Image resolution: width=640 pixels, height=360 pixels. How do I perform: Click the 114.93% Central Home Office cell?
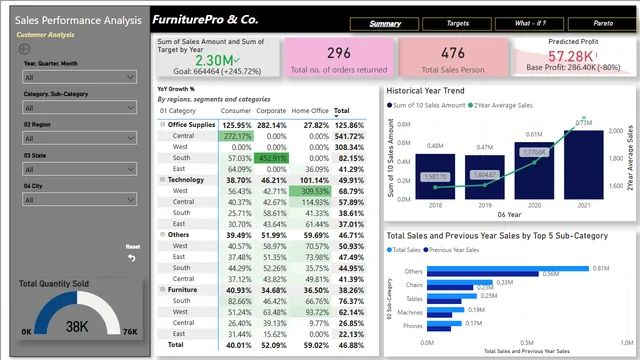[310, 202]
